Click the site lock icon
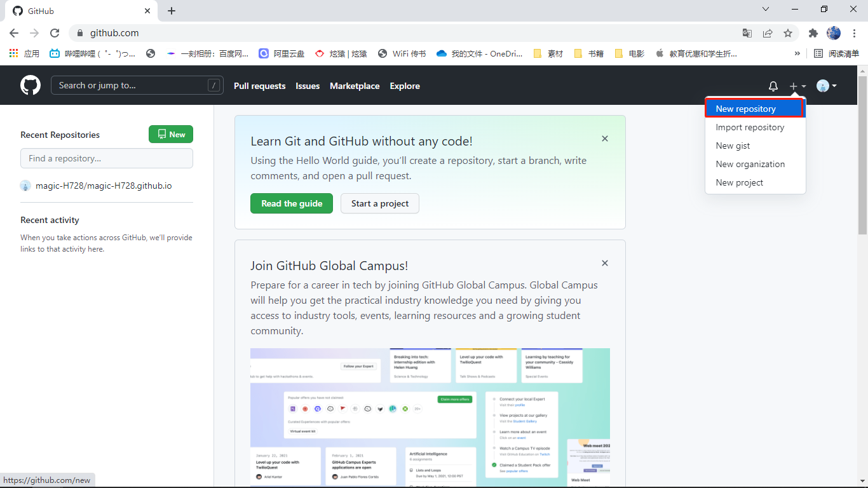 click(x=80, y=33)
